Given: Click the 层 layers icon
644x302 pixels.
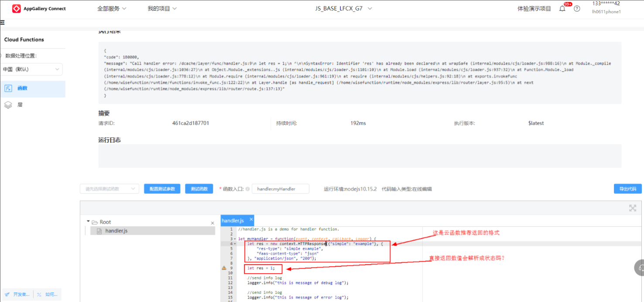Looking at the screenshot, I should [8, 105].
